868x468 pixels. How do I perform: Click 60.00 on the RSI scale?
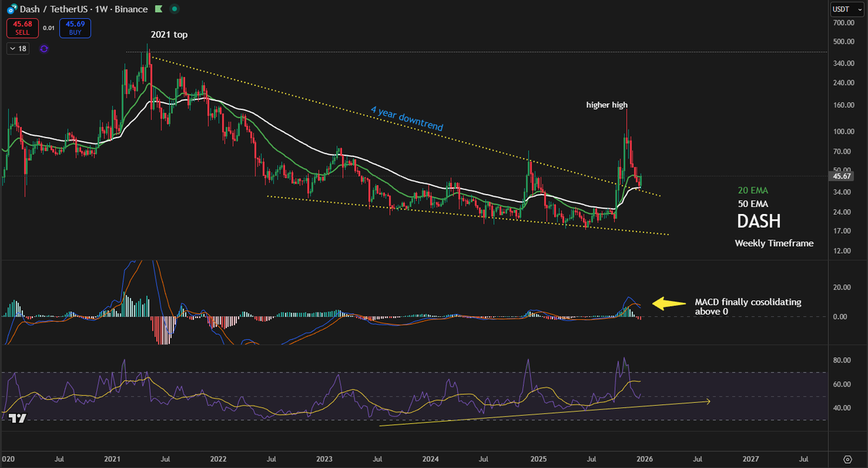pyautogui.click(x=843, y=384)
